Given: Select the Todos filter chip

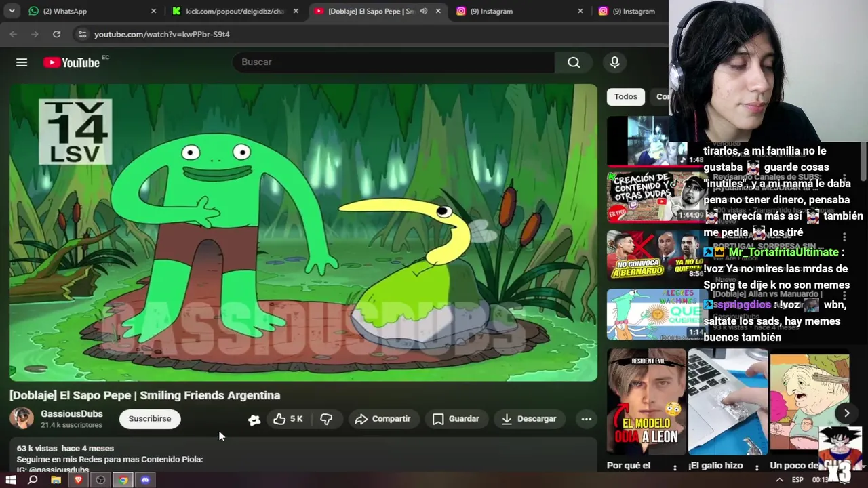Looking at the screenshot, I should [x=625, y=96].
